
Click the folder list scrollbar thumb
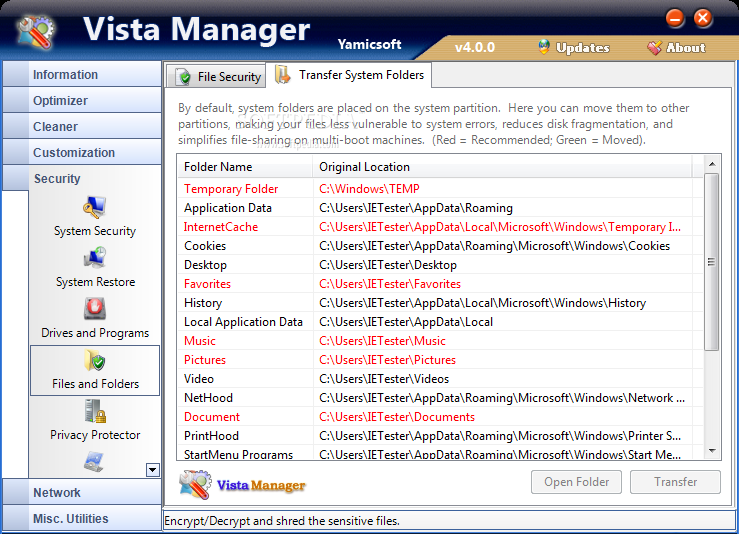tap(712, 262)
